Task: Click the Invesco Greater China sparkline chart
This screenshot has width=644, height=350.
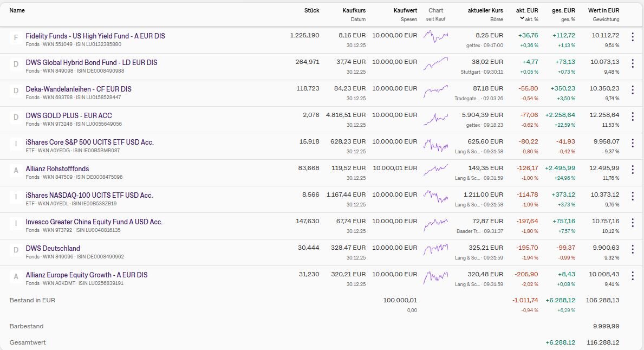Action: tap(435, 224)
